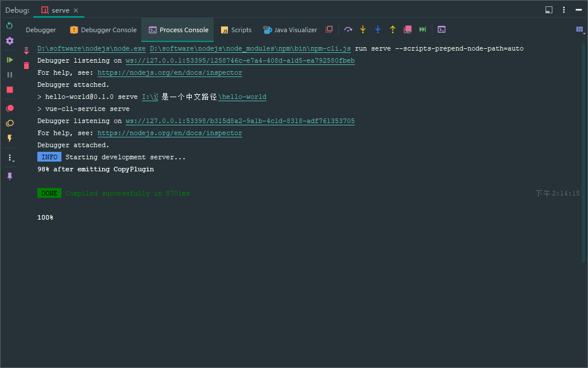This screenshot has width=588, height=368.
Task: Run to cursor green icon
Action: pos(423,30)
